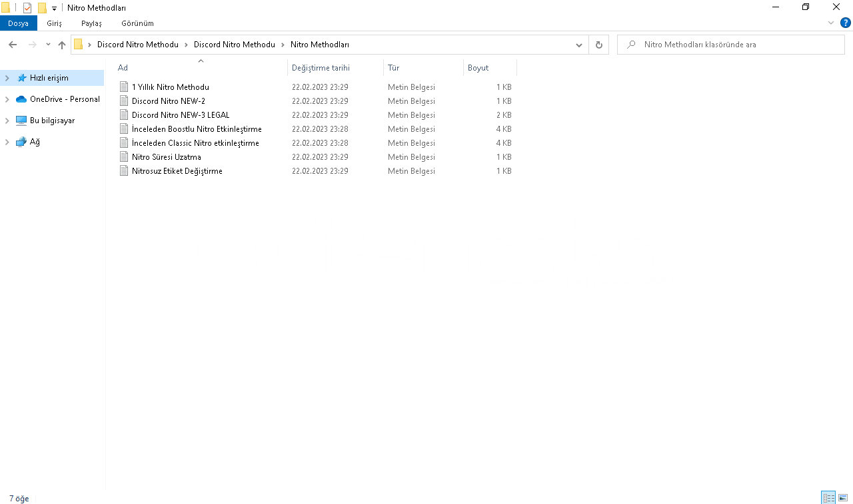Expand the Ağ tree node
This screenshot has height=504, width=853.
(7, 142)
